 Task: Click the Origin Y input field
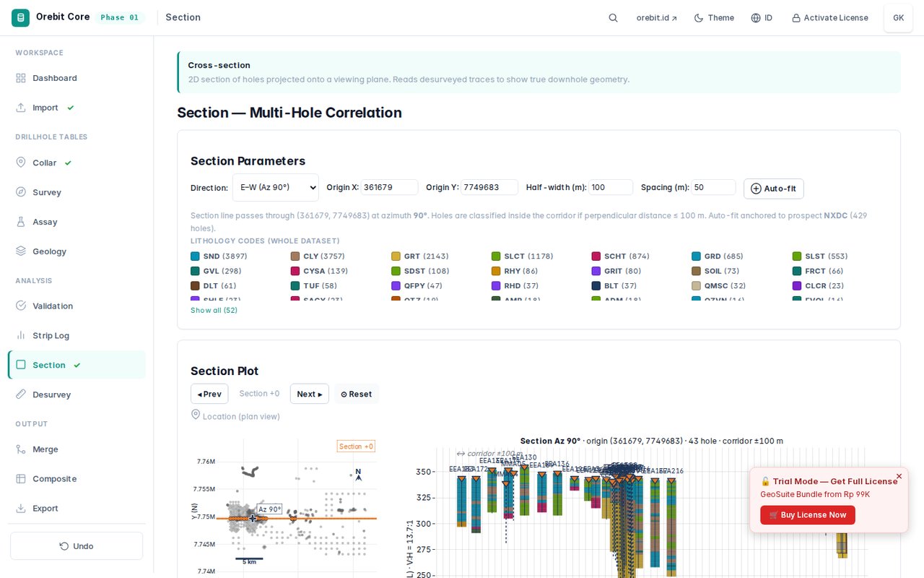click(x=489, y=187)
